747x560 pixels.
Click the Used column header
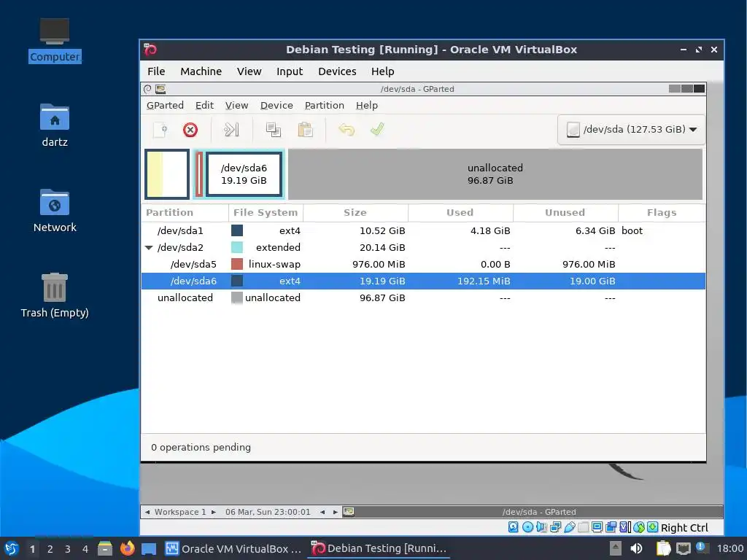click(x=460, y=212)
